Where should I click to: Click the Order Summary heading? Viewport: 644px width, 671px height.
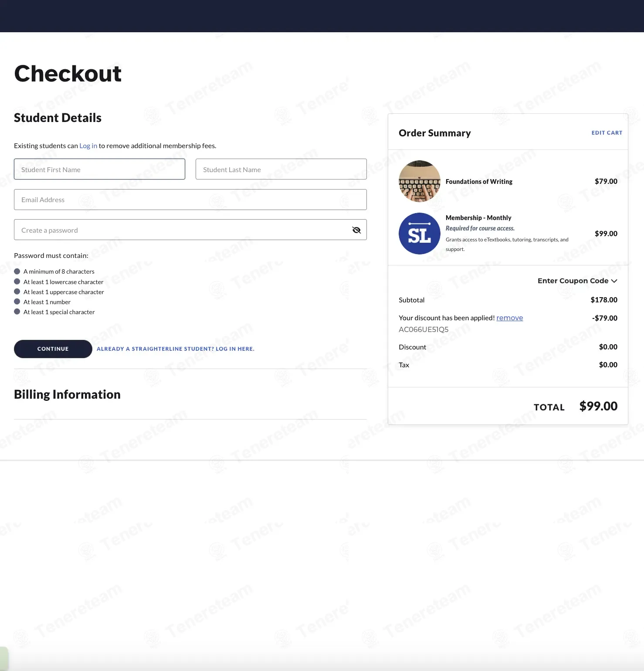pyautogui.click(x=435, y=133)
